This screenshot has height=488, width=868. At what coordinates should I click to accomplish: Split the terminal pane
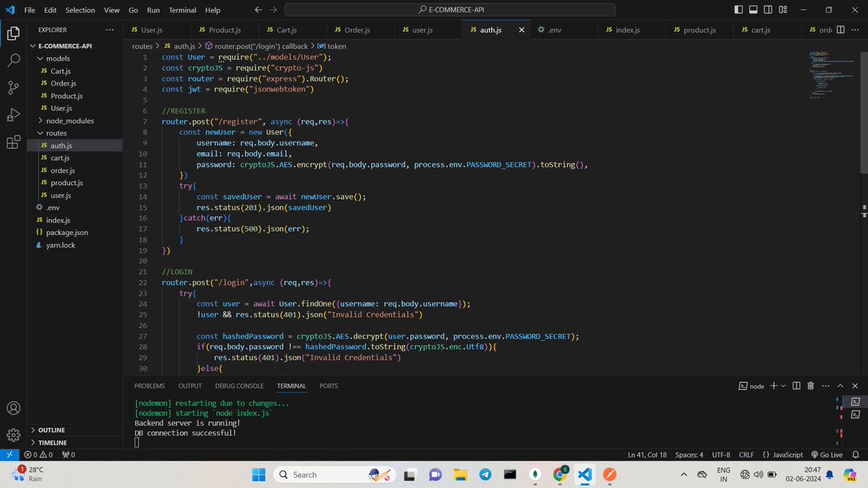click(x=796, y=386)
